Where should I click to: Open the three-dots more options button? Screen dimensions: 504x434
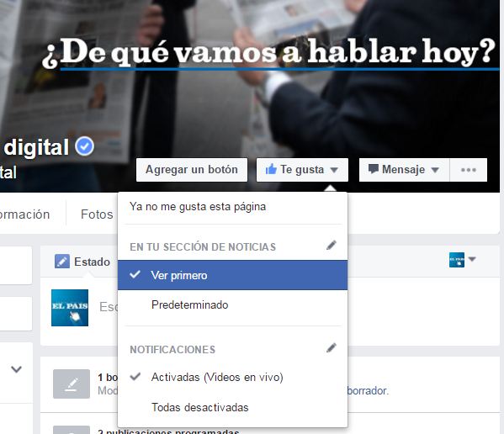(x=469, y=170)
